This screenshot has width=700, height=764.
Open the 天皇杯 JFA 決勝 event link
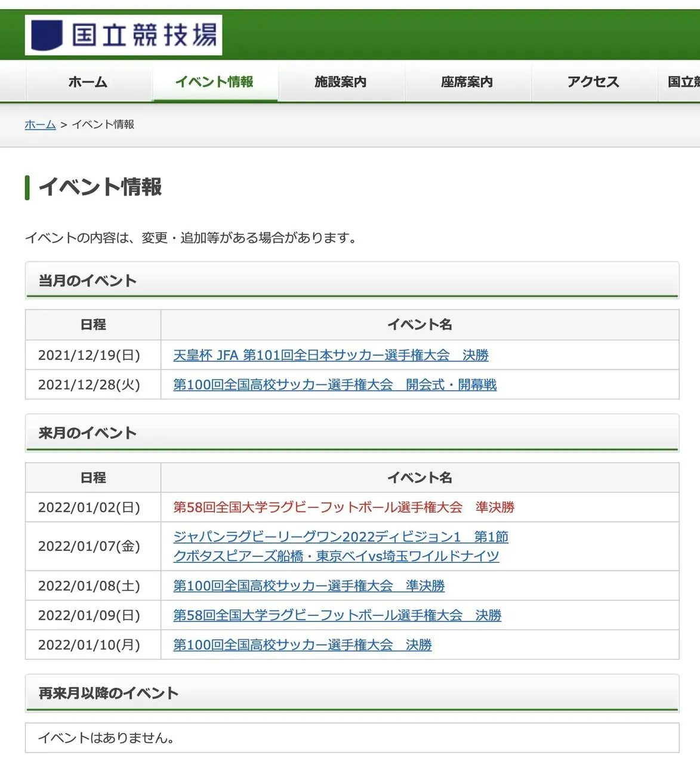(331, 355)
